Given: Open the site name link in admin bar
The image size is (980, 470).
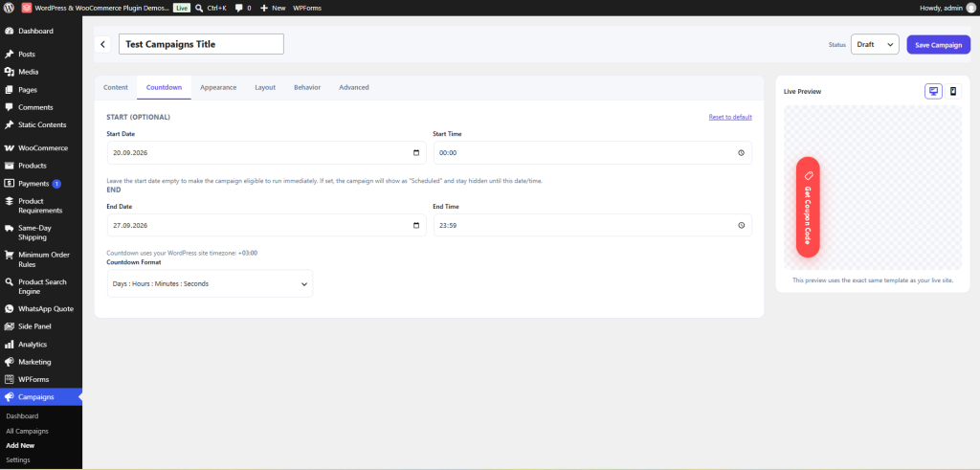Looking at the screenshot, I should tap(96, 8).
